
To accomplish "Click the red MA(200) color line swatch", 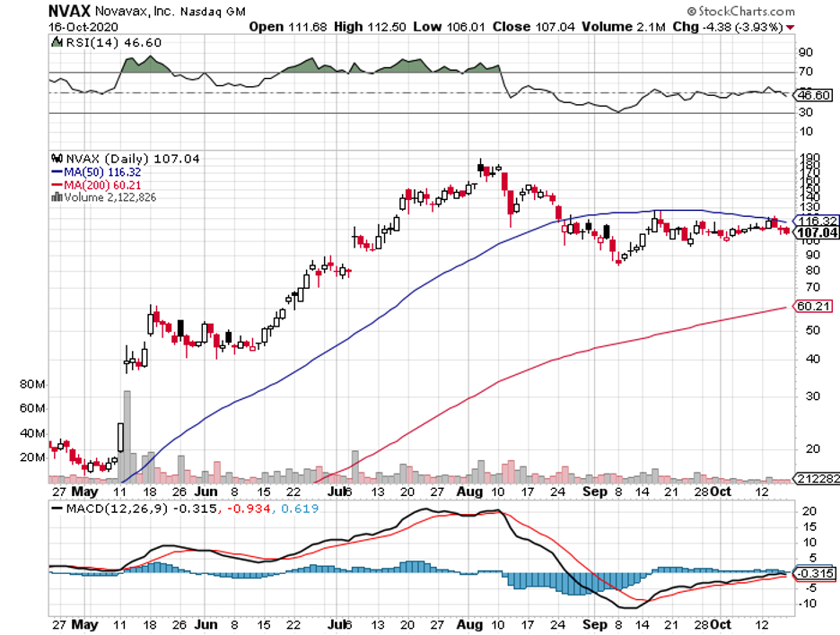I will point(57,184).
